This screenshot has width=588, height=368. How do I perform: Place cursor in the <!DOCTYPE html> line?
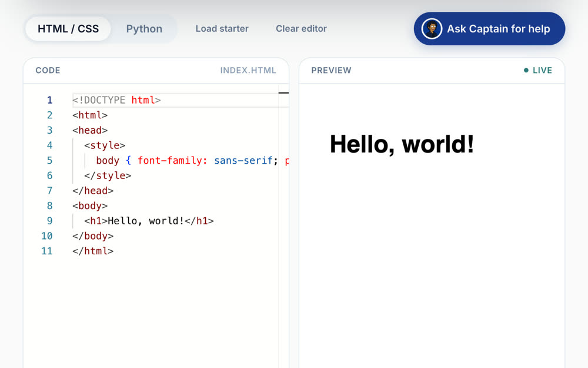[x=116, y=100]
